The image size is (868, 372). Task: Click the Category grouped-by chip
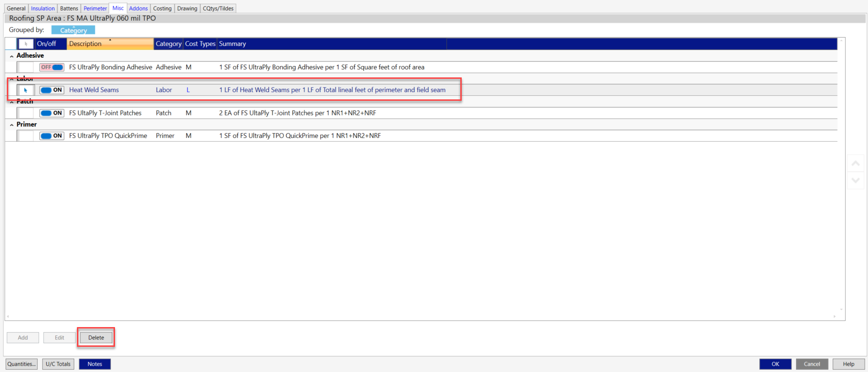[73, 30]
